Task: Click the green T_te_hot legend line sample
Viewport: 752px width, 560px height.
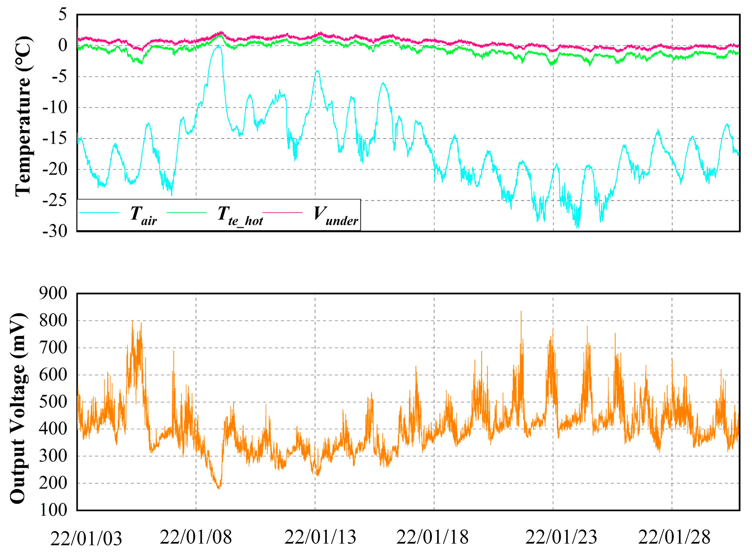Action: (x=186, y=213)
